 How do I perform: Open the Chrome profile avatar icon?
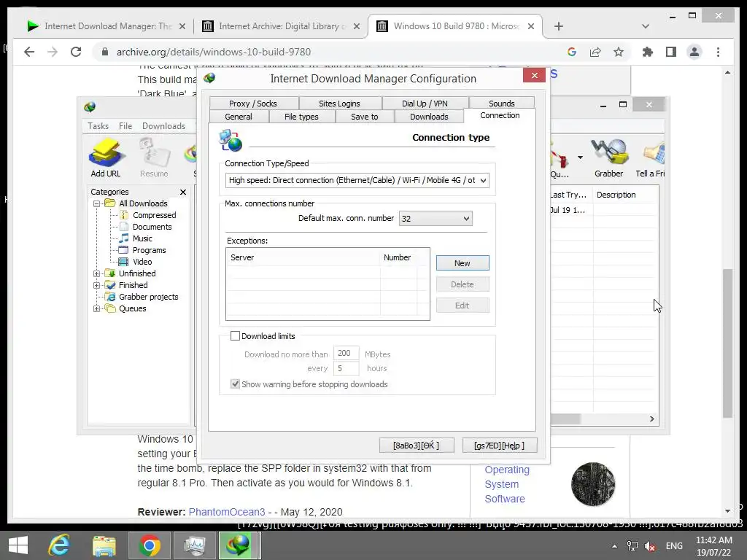click(694, 52)
